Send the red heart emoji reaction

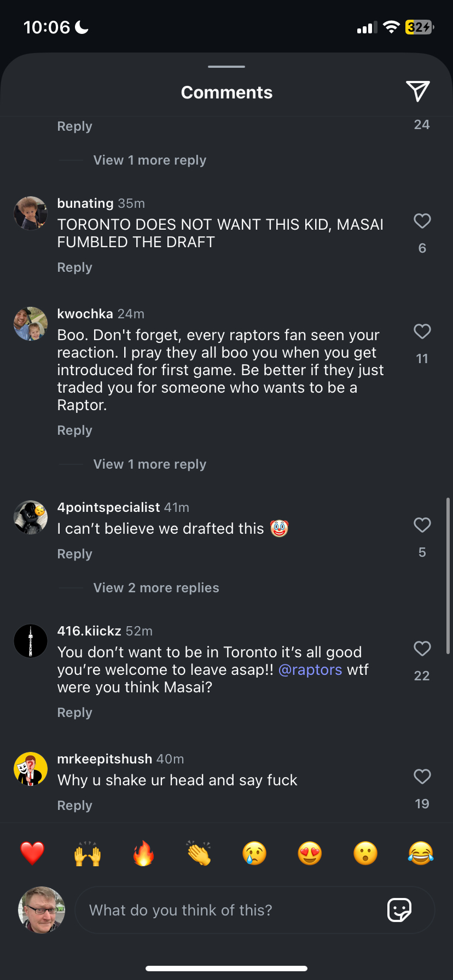click(32, 853)
